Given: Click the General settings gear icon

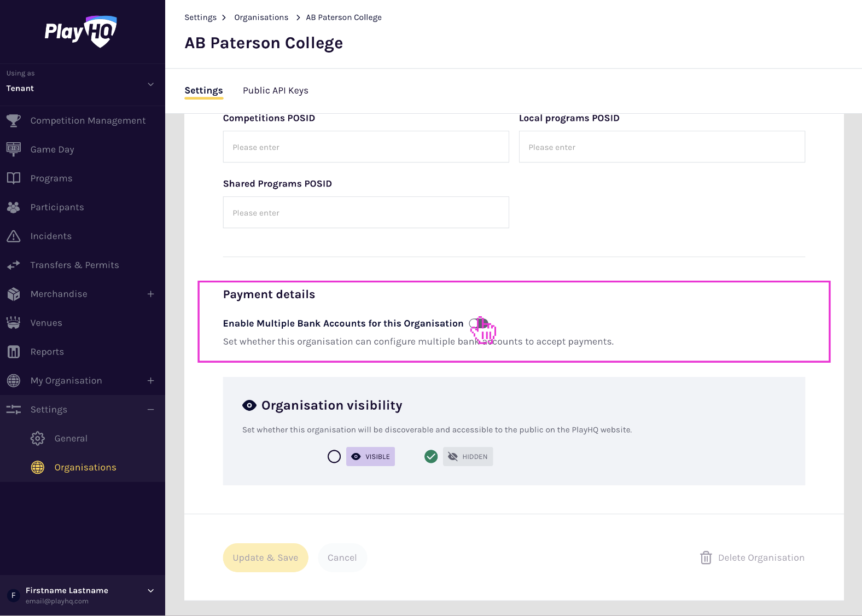Looking at the screenshot, I should (x=37, y=438).
